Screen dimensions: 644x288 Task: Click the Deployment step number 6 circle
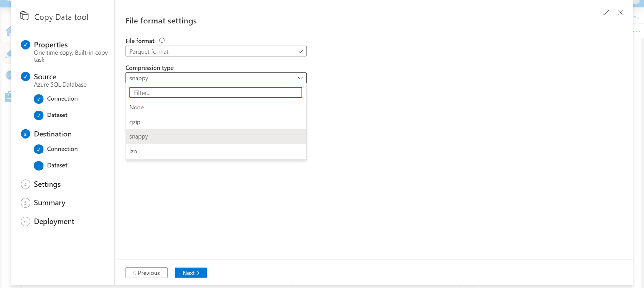point(25,221)
